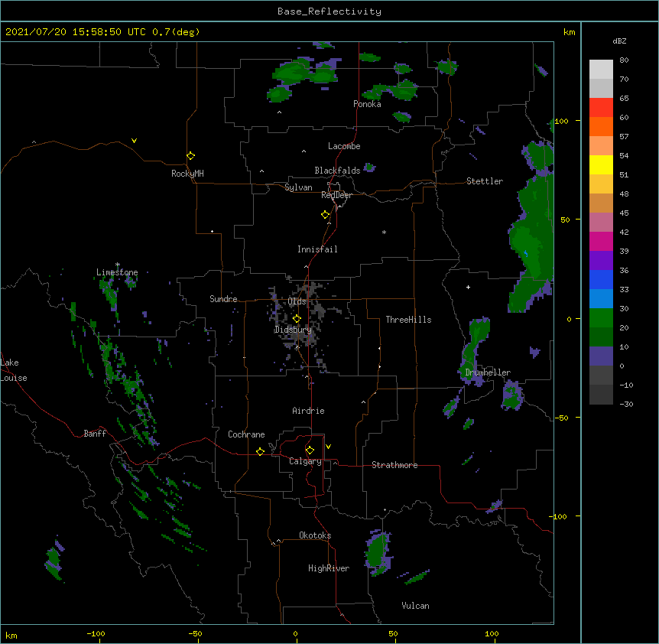Click the yellow V marker northwest of RockyMH

tap(134, 141)
